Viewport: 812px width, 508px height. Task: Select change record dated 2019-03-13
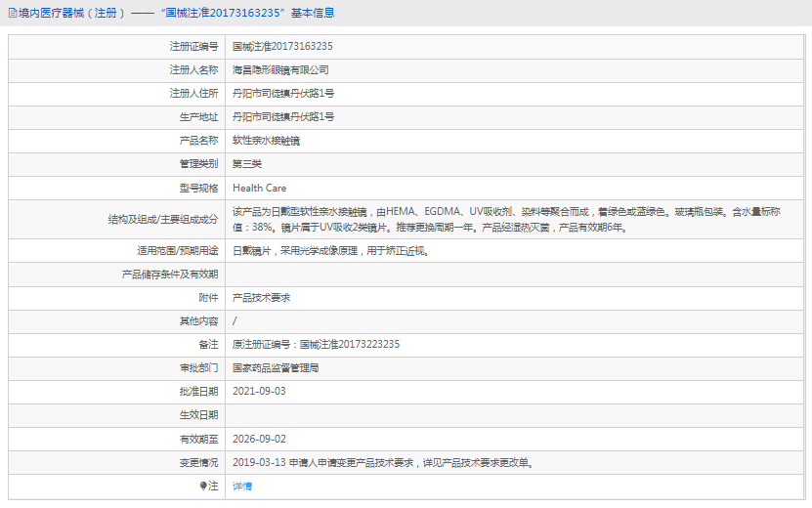point(383,462)
